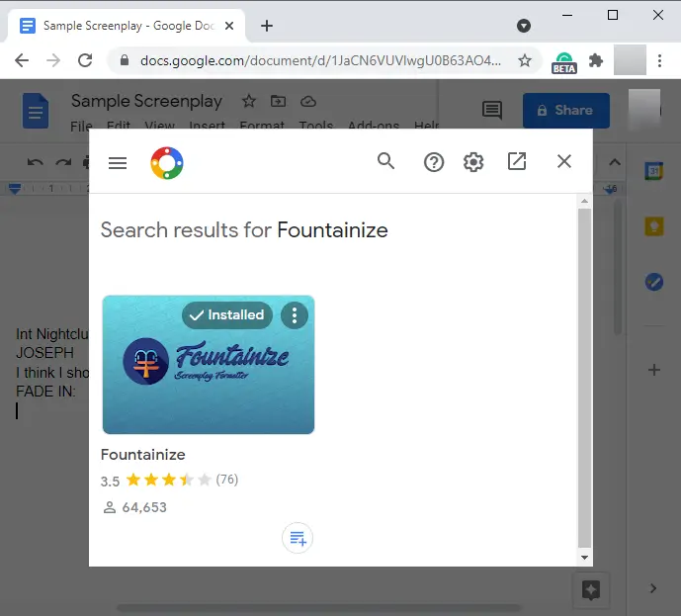
Task: Click the BETA extension icon
Action: [564, 62]
